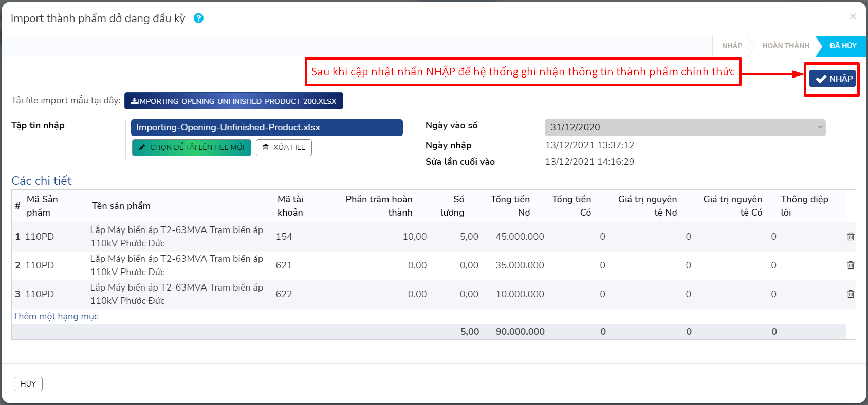The height and width of the screenshot is (405, 868).
Task: Click the HỦY button
Action: pyautogui.click(x=28, y=384)
